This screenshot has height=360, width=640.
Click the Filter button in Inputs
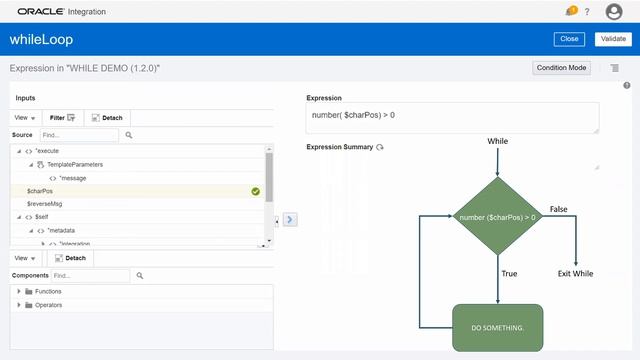[x=62, y=118]
